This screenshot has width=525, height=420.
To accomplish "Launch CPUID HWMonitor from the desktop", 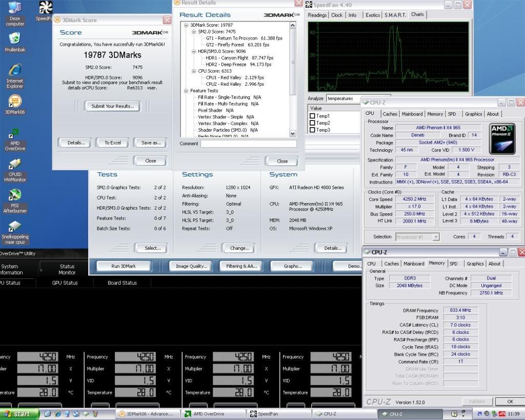I will [15, 165].
